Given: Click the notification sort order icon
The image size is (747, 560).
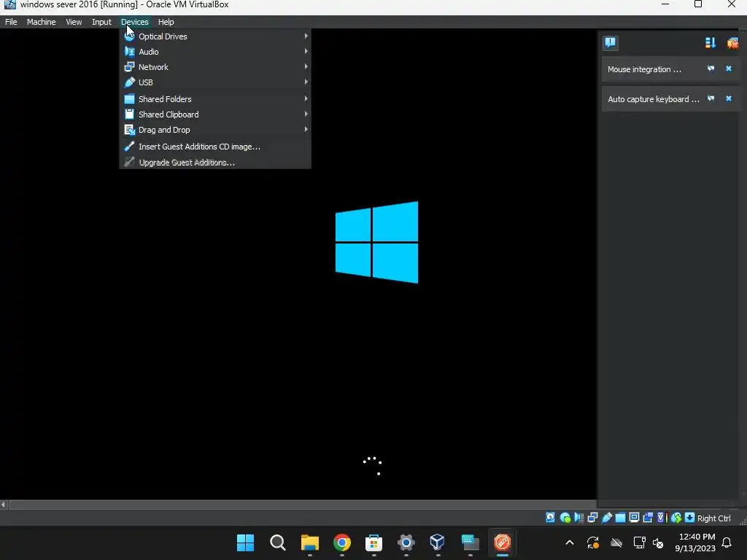Looking at the screenshot, I should 711,43.
